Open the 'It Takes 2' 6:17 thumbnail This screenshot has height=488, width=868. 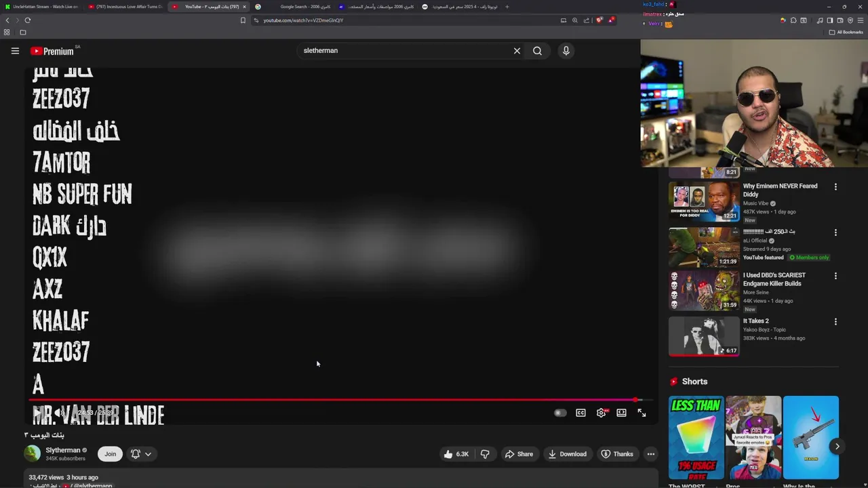(x=704, y=336)
